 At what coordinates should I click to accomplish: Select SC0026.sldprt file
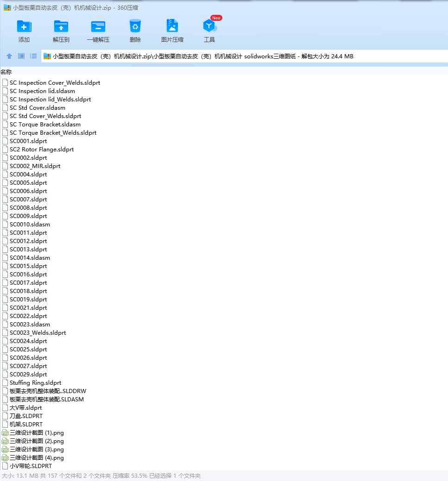coord(28,358)
